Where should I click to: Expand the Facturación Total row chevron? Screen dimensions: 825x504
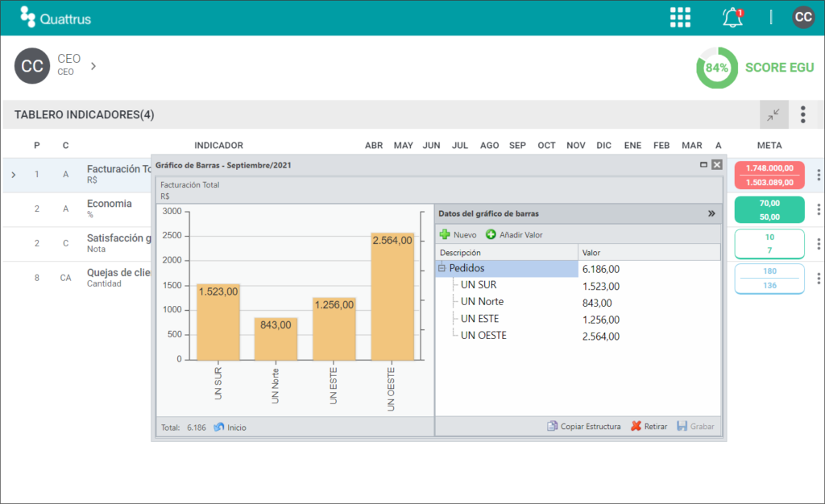coord(14,175)
